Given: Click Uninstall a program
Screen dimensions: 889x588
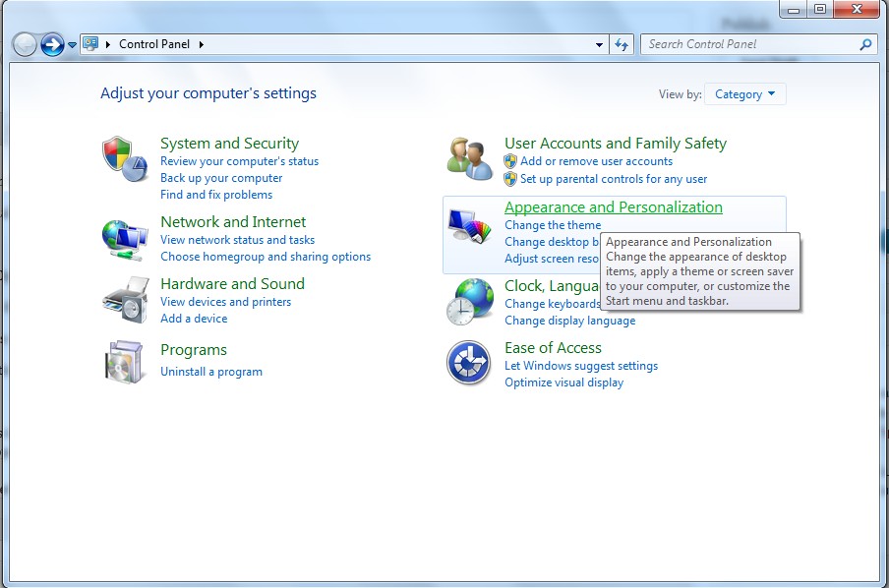Looking at the screenshot, I should (x=211, y=372).
